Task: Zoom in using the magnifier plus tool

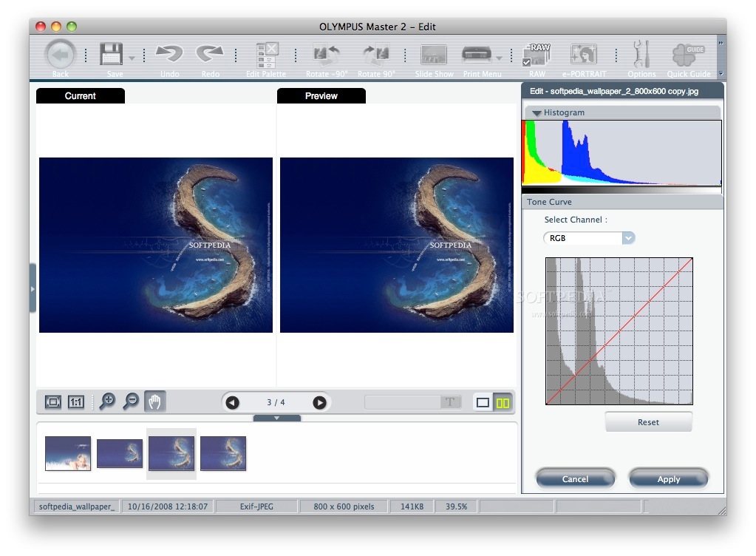Action: tap(106, 401)
